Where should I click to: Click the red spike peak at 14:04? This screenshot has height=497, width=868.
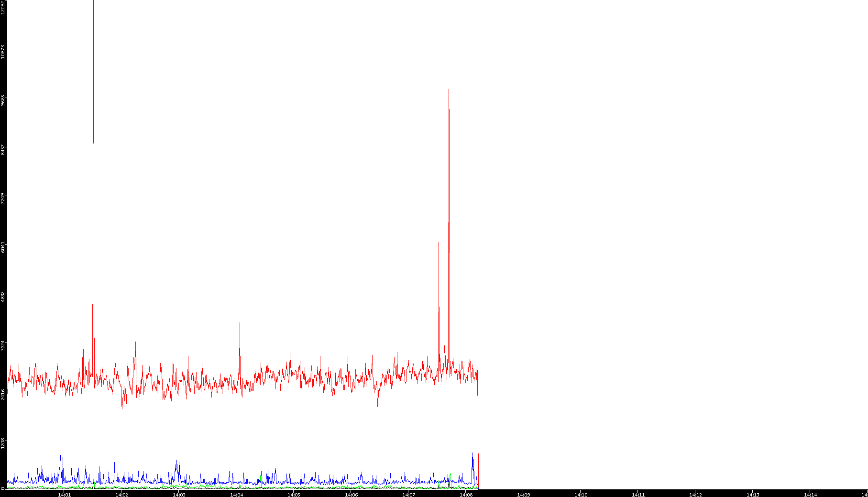[240, 323]
